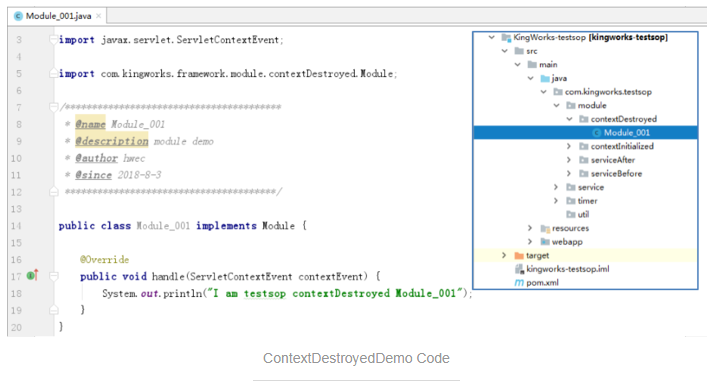Click the @description Javadoc tag

(x=112, y=141)
